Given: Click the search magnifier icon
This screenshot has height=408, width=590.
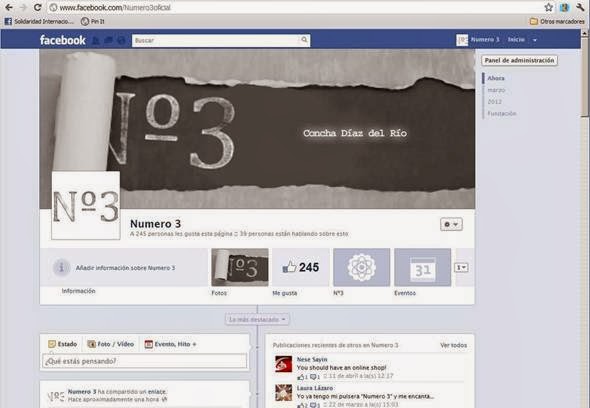Looking at the screenshot, I should click(x=304, y=40).
